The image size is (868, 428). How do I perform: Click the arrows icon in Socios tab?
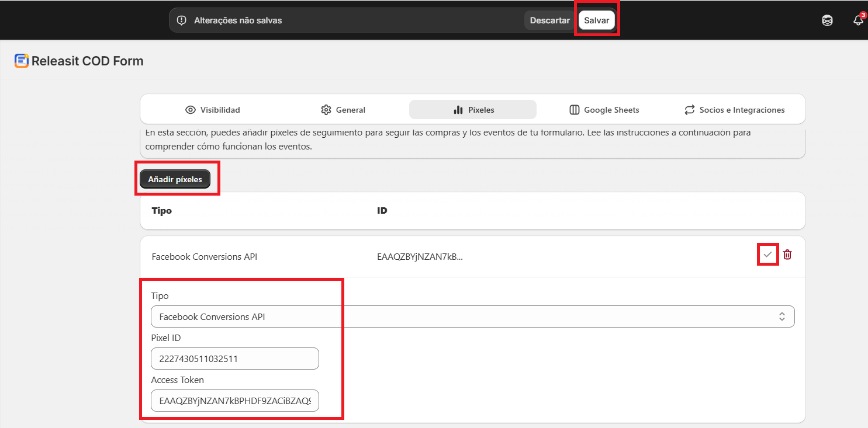point(689,110)
